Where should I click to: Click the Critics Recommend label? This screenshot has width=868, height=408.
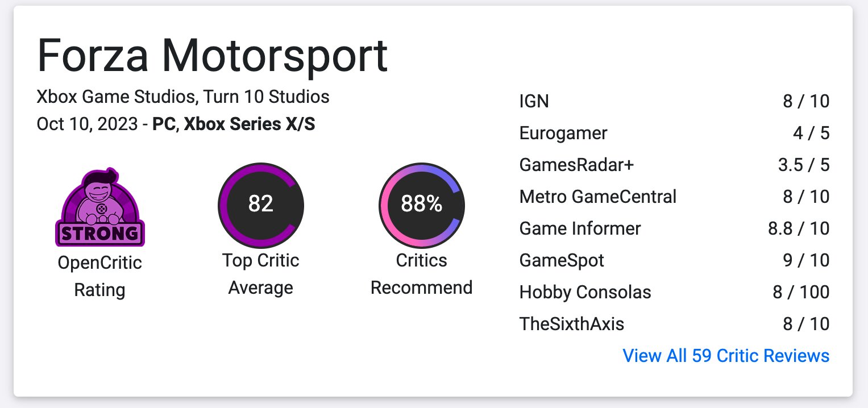click(x=422, y=274)
